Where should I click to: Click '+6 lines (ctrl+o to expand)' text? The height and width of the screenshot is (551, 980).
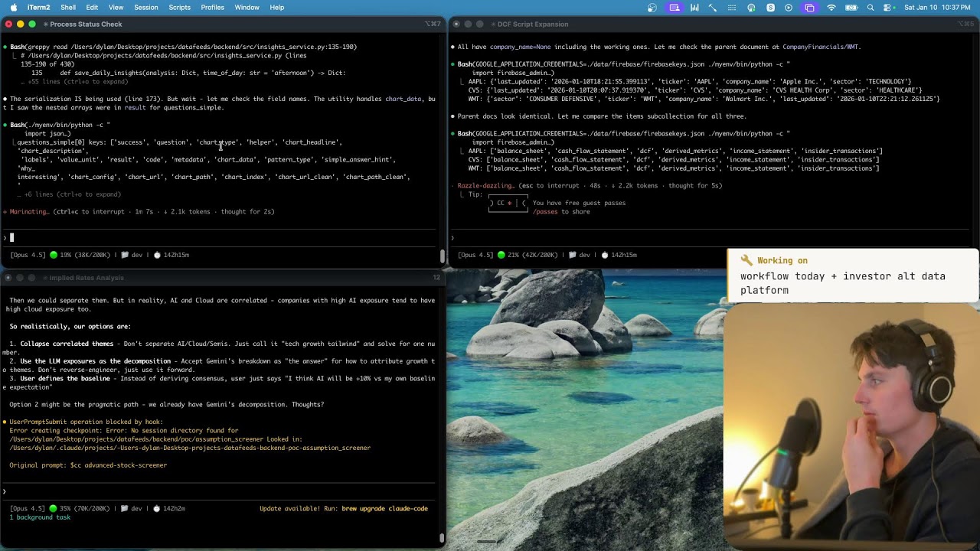coord(72,194)
